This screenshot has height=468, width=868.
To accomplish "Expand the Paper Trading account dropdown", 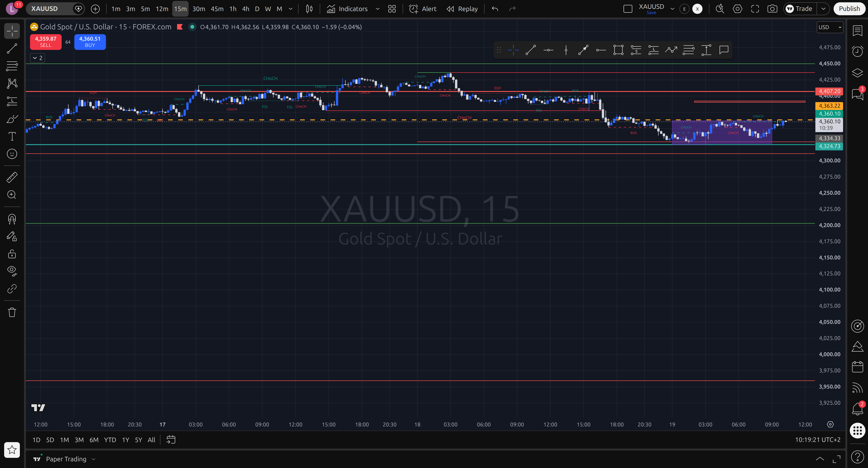I will pos(93,459).
